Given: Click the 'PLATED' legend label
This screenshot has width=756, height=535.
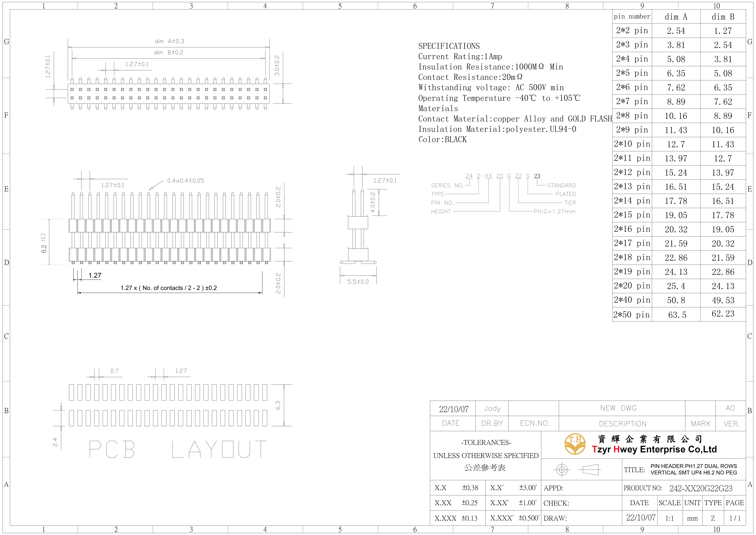Looking at the screenshot, I should (x=566, y=194).
